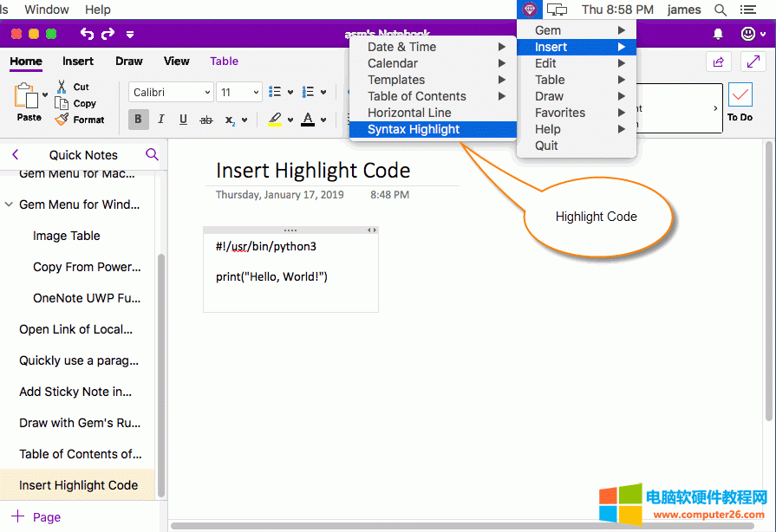Toggle Italic formatting

pos(160,120)
